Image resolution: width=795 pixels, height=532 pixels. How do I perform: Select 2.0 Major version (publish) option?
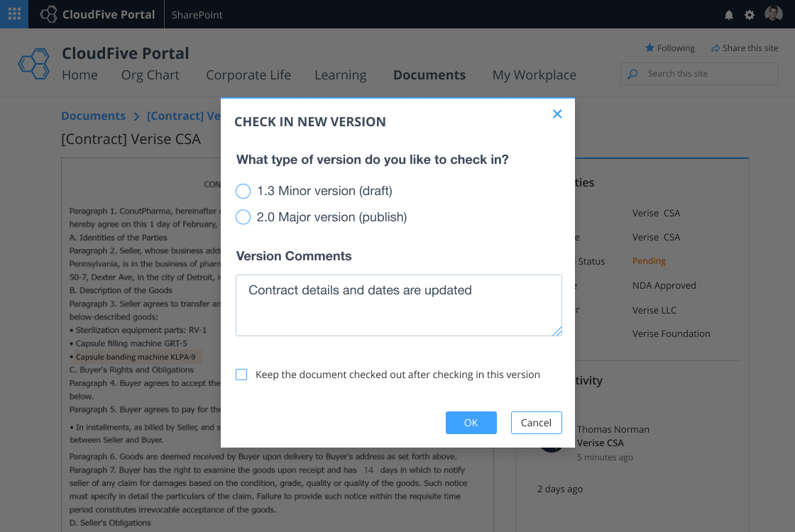[243, 217]
